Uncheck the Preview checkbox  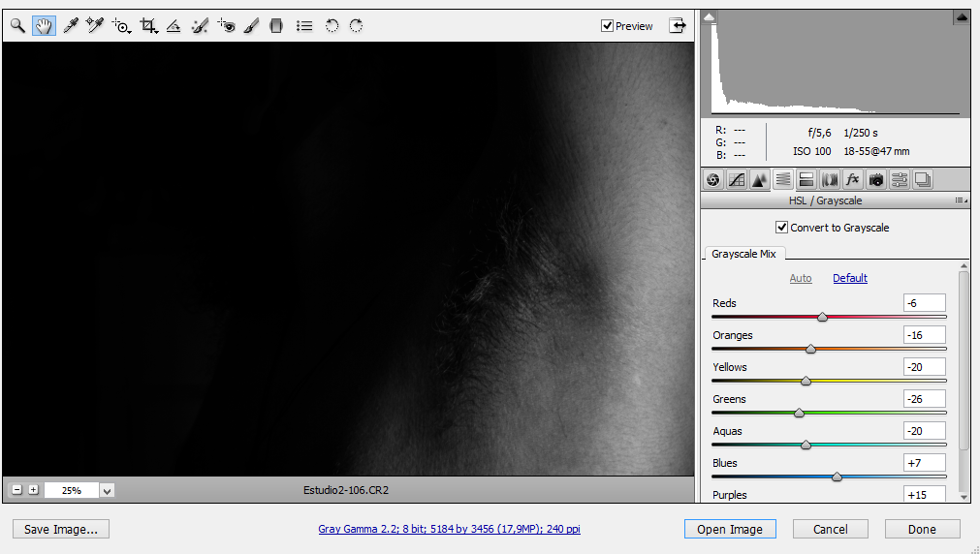(608, 26)
